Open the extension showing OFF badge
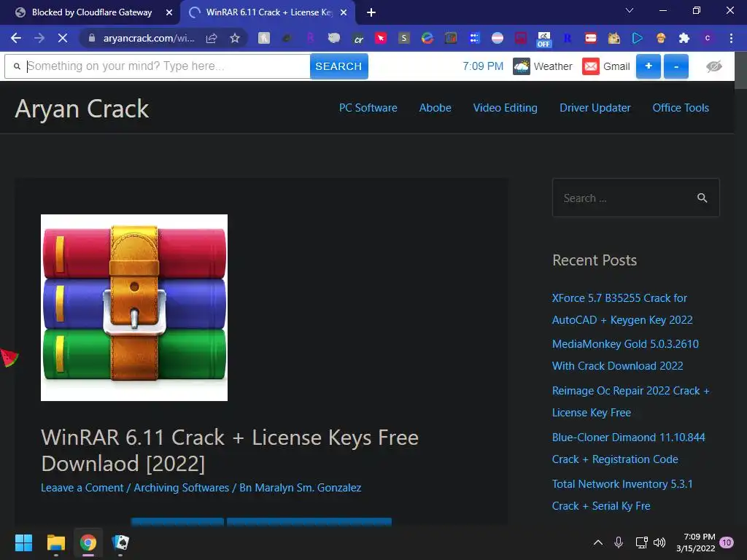 click(x=543, y=39)
